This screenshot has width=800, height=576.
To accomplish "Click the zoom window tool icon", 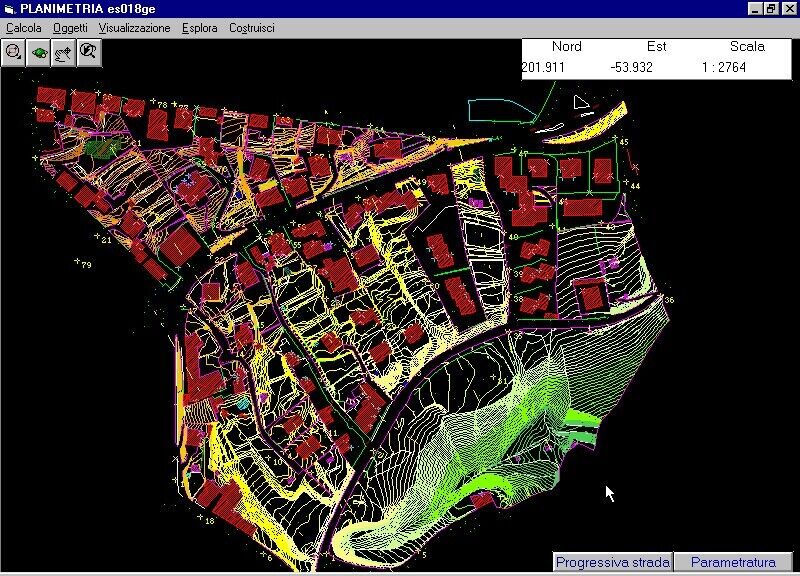I will 13,53.
